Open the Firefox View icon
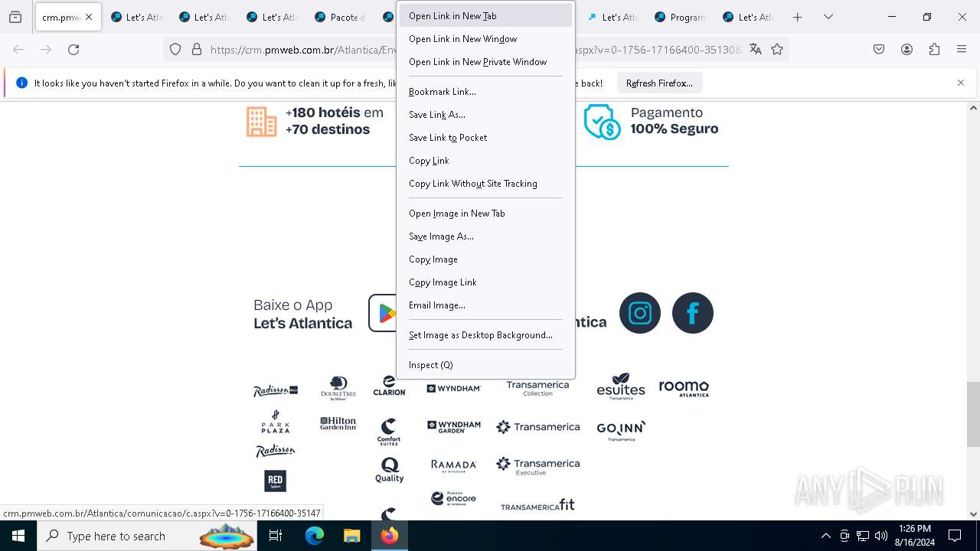The height and width of the screenshot is (551, 980). [15, 17]
